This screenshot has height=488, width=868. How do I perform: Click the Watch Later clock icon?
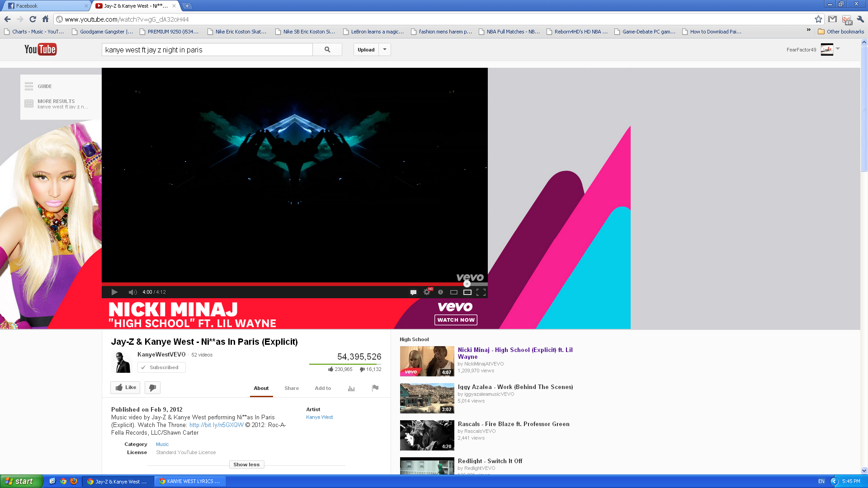coord(440,292)
